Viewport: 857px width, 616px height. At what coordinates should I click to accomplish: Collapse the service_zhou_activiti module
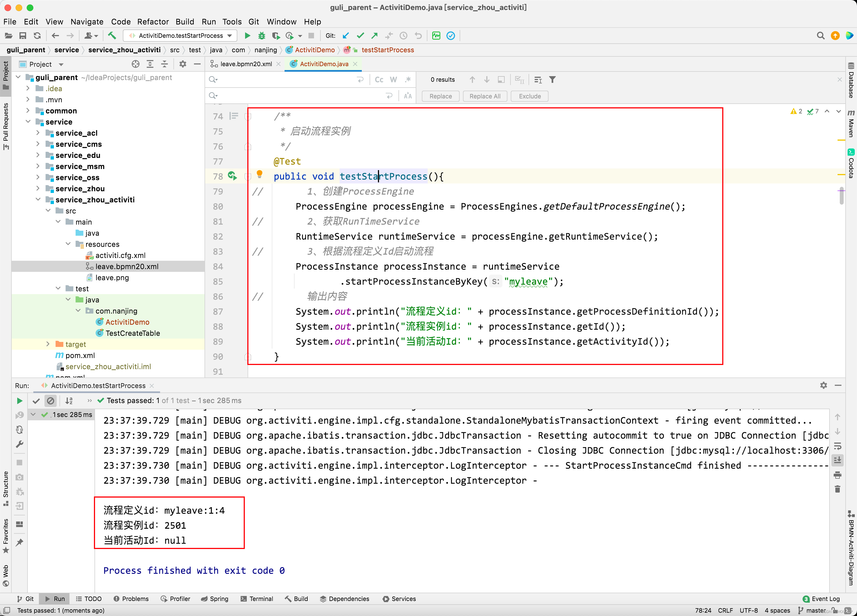pyautogui.click(x=38, y=200)
